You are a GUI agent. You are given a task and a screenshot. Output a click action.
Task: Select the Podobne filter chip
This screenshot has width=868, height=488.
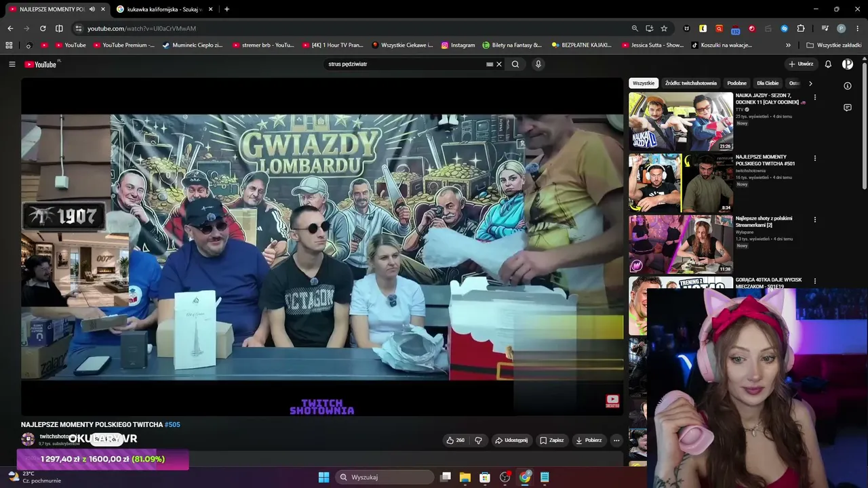(x=736, y=83)
